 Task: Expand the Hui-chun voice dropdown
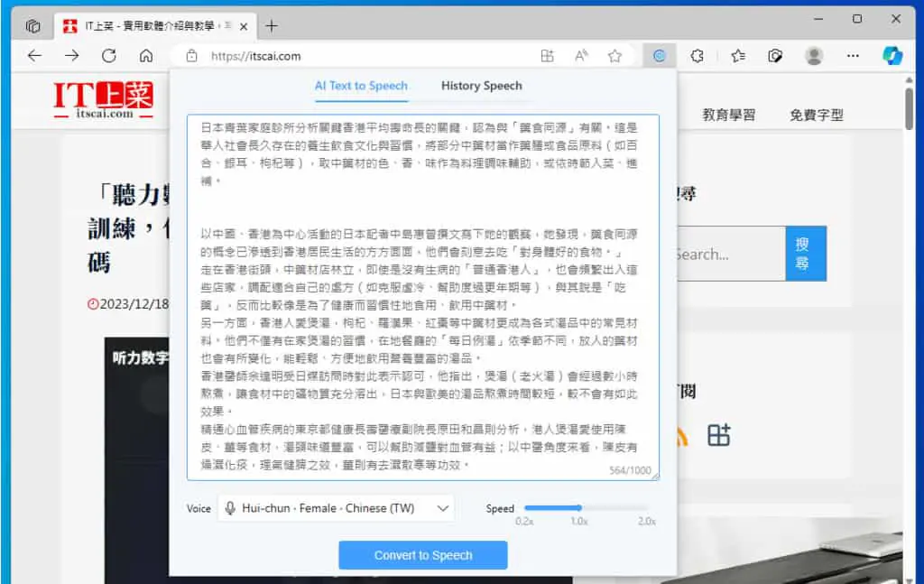pos(336,508)
